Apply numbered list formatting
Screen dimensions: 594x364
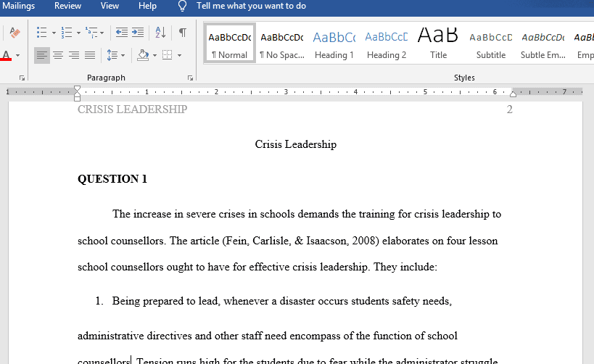point(67,33)
